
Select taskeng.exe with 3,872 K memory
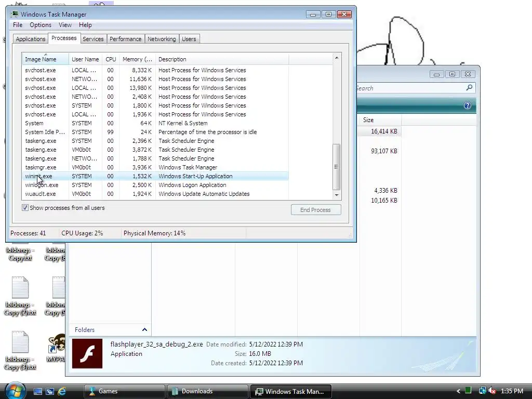155,150
